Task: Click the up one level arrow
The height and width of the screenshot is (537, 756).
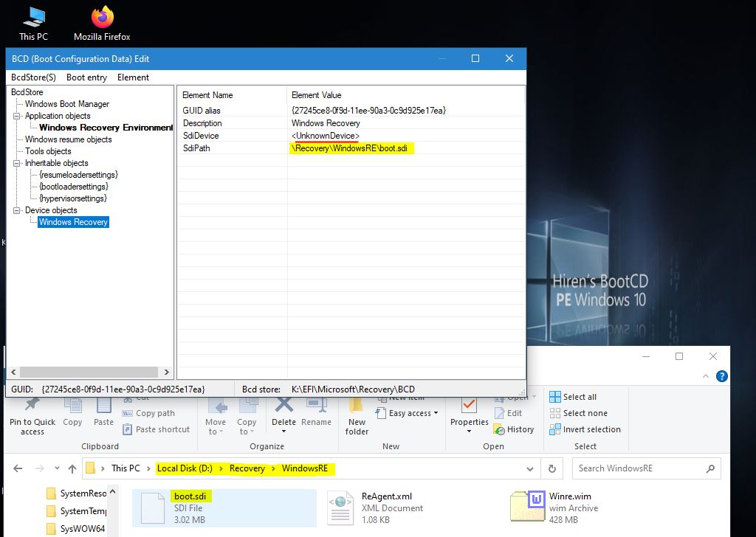Action: (x=72, y=468)
